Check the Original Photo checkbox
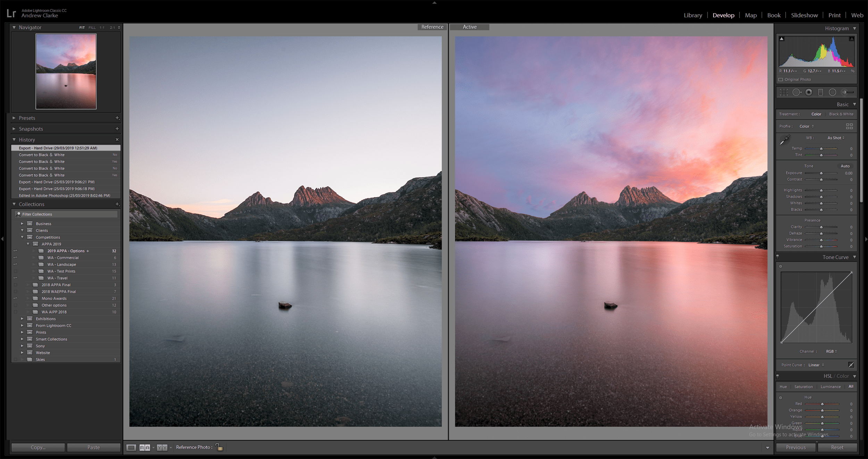This screenshot has width=868, height=459. pos(781,80)
